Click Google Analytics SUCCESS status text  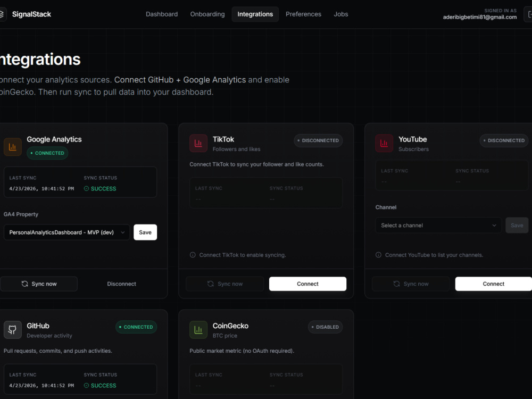(104, 189)
